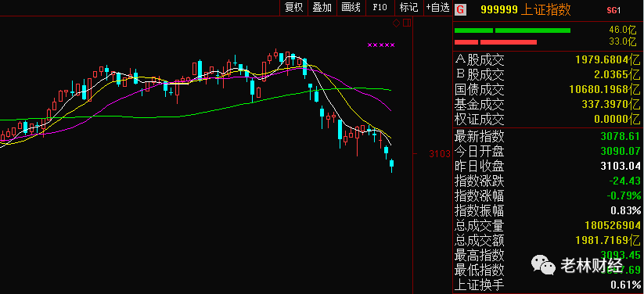Screen dimensions: 644x294
Task: Select the 总成交额 row in panel
Action: coord(548,240)
